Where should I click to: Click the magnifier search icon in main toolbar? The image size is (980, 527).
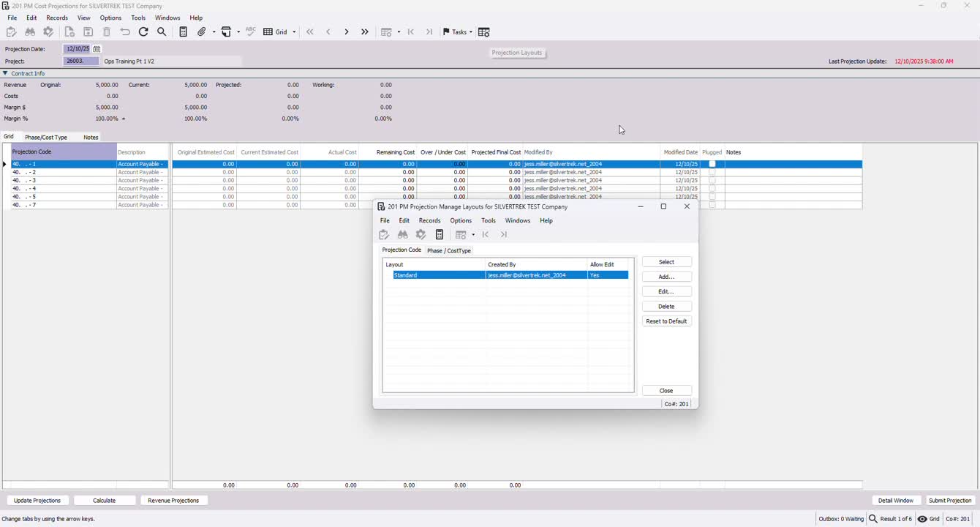coord(162,32)
